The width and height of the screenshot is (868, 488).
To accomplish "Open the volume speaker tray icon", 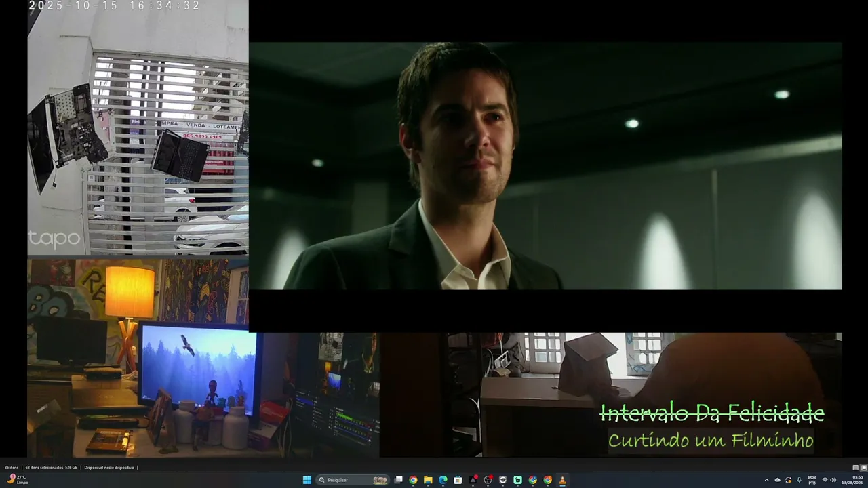I will [833, 480].
